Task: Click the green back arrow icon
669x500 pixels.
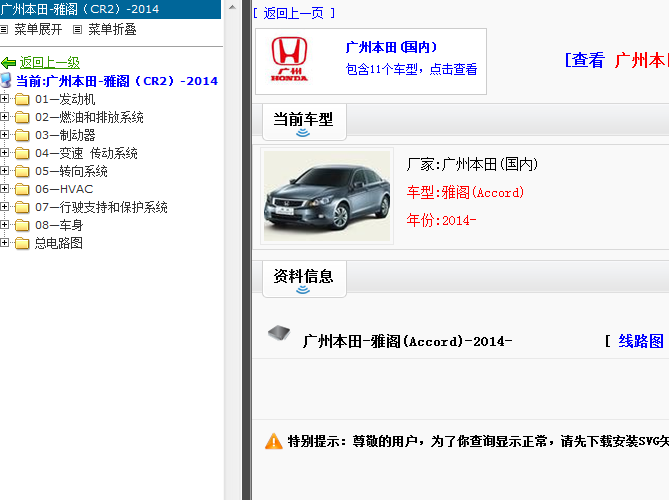Action: coord(9,63)
